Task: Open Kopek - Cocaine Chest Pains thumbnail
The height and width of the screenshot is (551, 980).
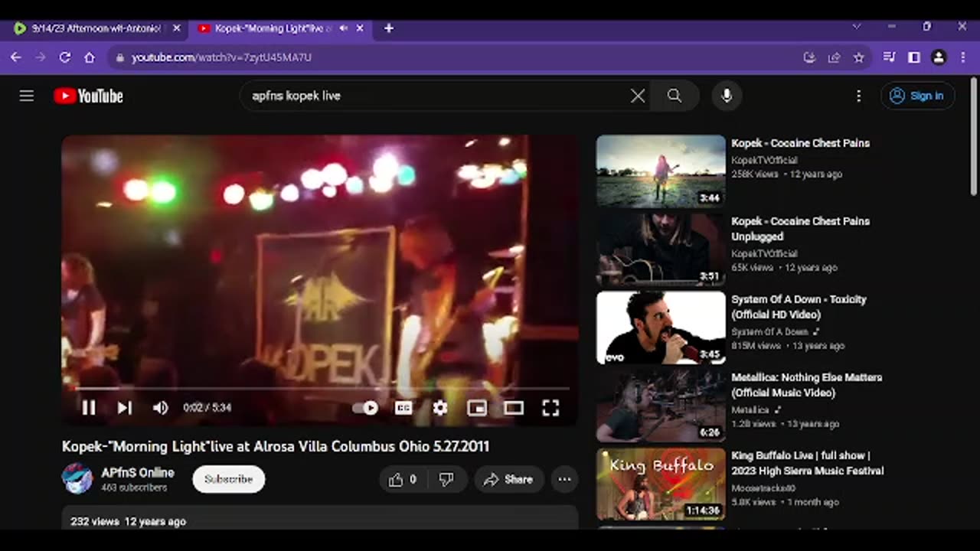Action: click(x=661, y=171)
